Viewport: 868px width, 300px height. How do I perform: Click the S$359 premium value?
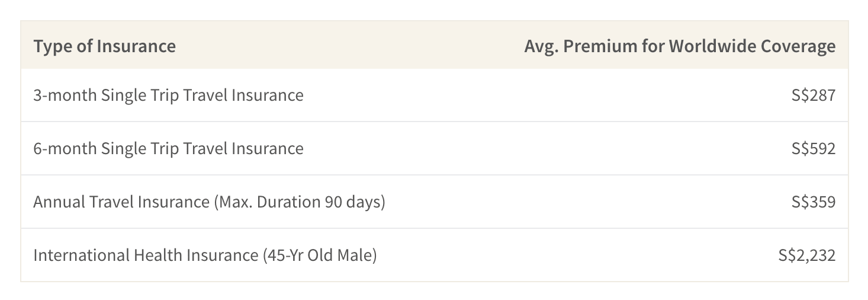[814, 202]
